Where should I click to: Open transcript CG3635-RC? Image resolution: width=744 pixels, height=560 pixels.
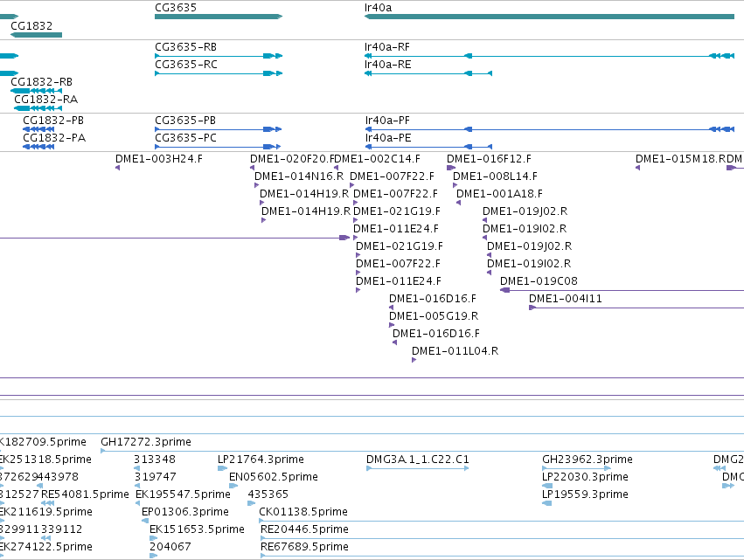[x=186, y=65]
